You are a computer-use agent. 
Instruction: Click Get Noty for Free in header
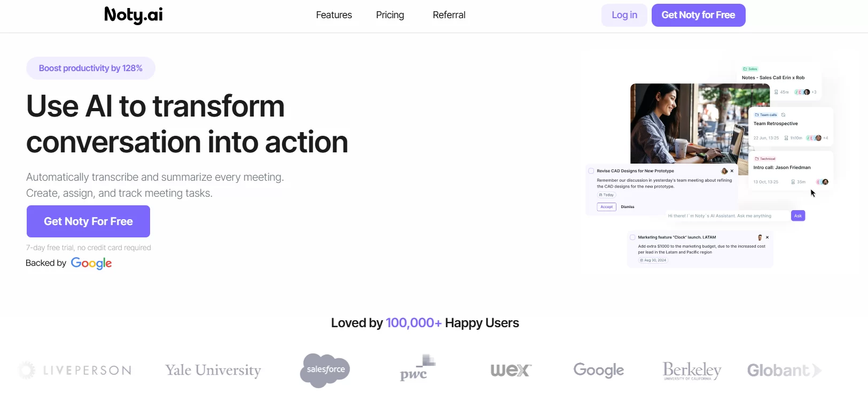[698, 15]
